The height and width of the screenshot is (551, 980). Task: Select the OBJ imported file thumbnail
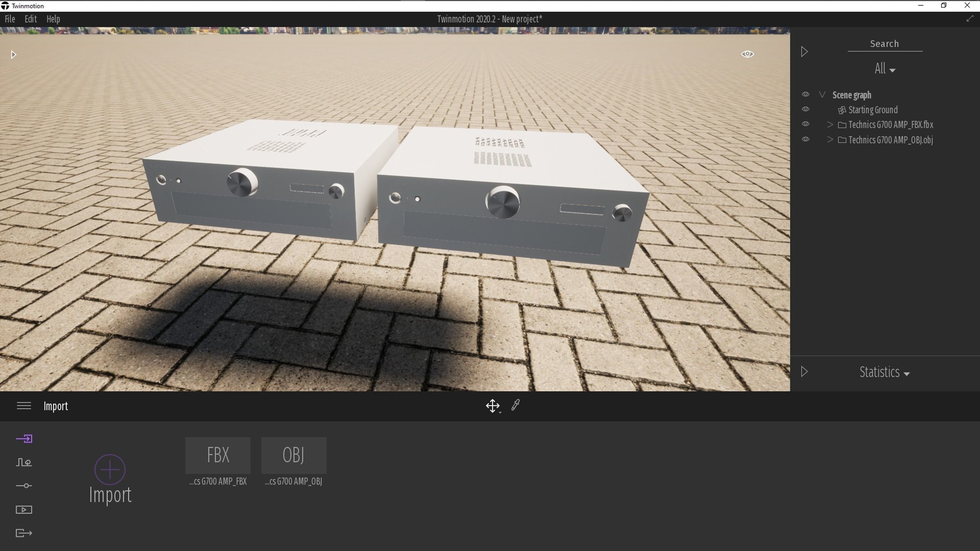point(294,455)
